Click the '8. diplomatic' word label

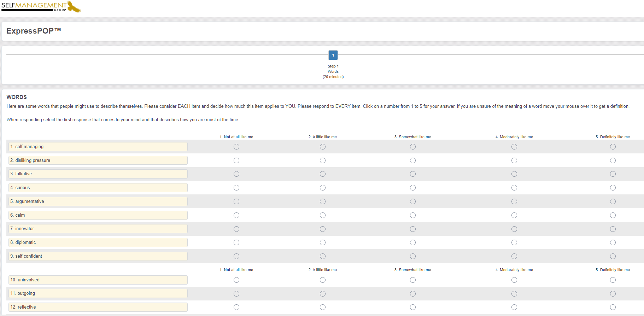pyautogui.click(x=98, y=242)
